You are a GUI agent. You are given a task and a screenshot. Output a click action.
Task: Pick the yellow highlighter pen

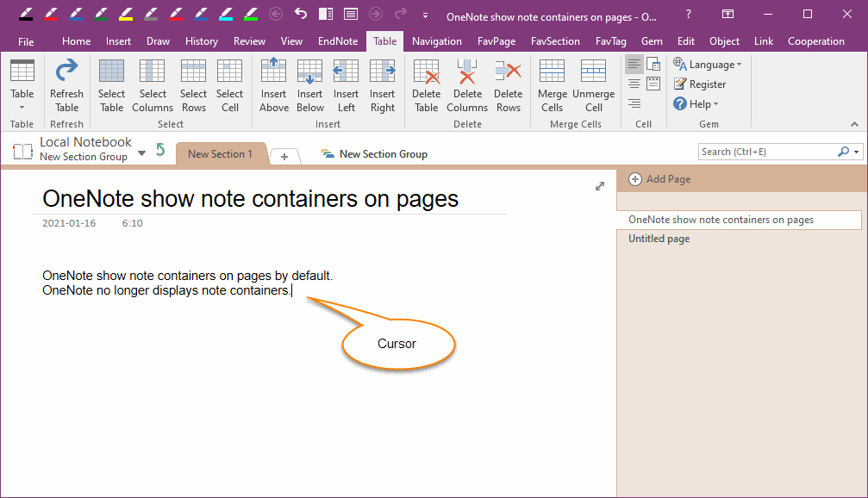coord(126,13)
